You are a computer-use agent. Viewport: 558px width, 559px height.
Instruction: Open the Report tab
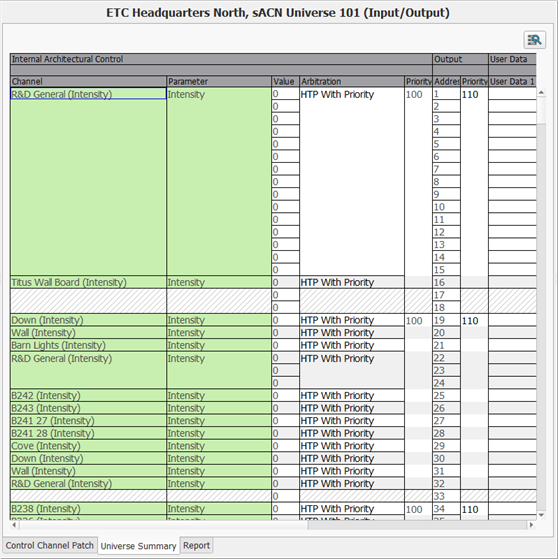[196, 545]
